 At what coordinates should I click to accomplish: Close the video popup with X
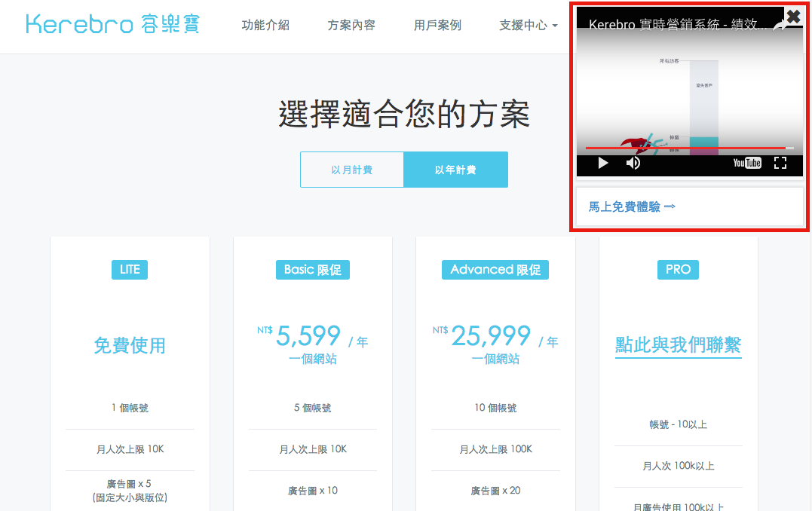pyautogui.click(x=793, y=16)
